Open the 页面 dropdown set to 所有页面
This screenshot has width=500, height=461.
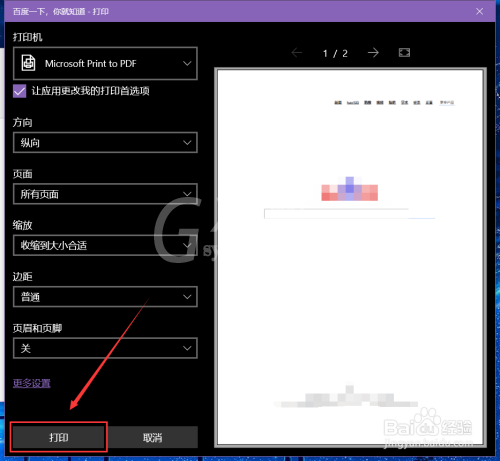click(105, 194)
